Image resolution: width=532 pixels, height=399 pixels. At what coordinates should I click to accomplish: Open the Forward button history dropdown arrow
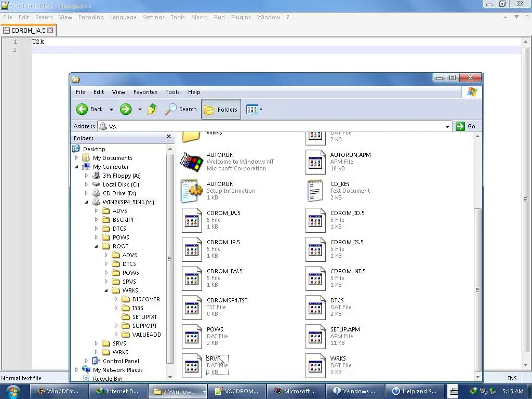point(140,110)
